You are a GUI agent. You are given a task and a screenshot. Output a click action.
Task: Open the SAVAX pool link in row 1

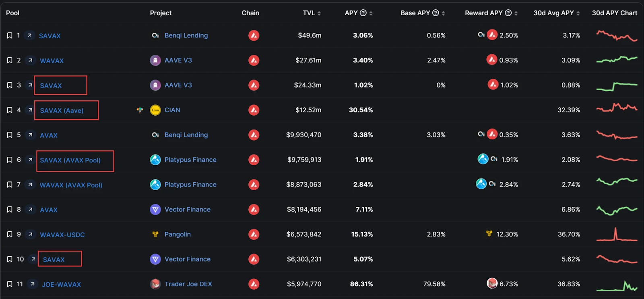(50, 36)
